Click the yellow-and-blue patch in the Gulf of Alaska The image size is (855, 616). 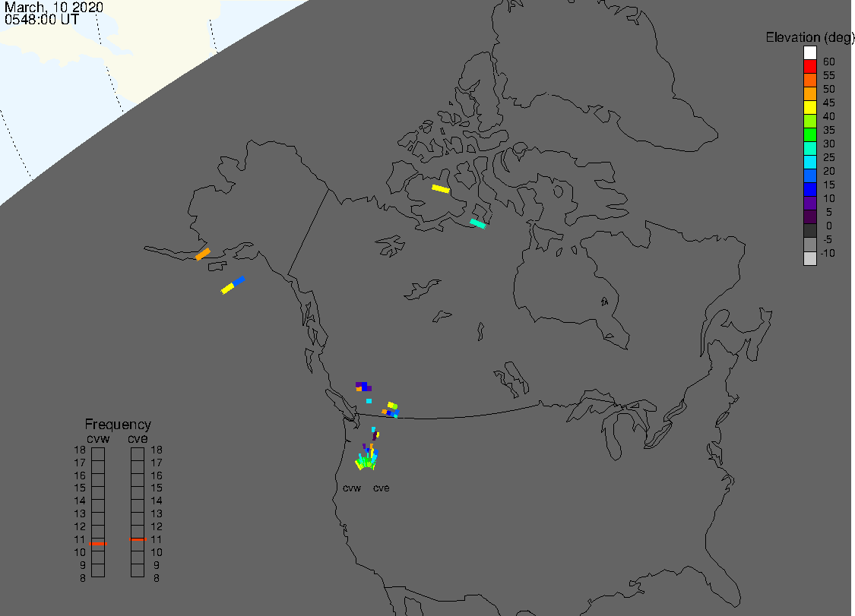tap(233, 285)
